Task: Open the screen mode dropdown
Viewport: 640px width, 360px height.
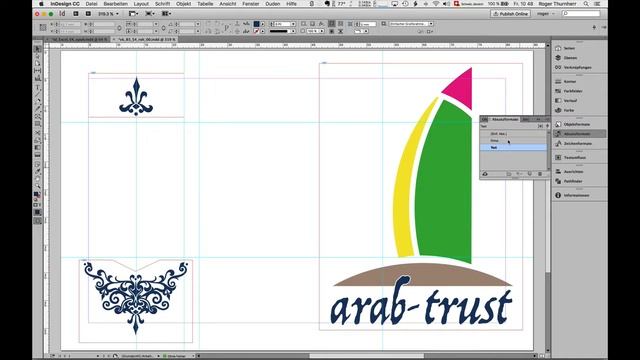Action: [x=150, y=14]
